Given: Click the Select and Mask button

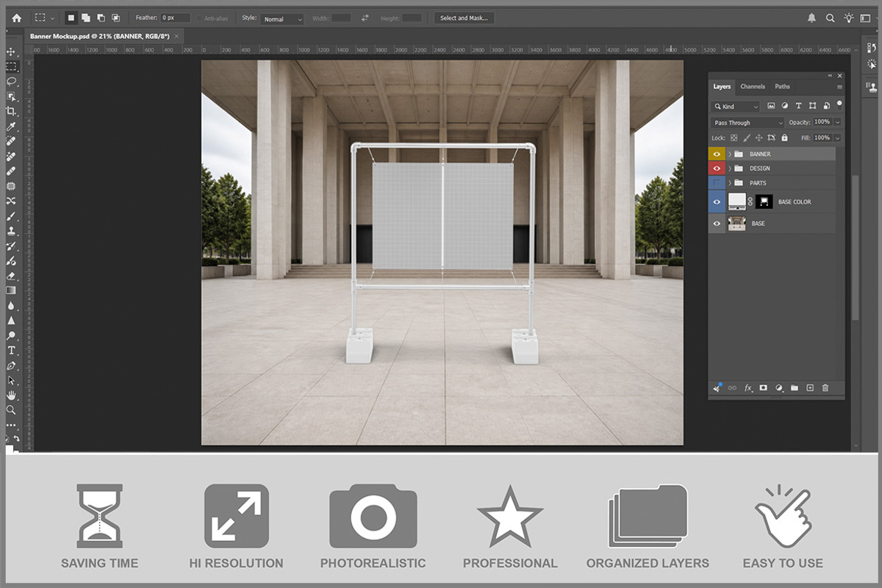Looking at the screenshot, I should tap(464, 18).
